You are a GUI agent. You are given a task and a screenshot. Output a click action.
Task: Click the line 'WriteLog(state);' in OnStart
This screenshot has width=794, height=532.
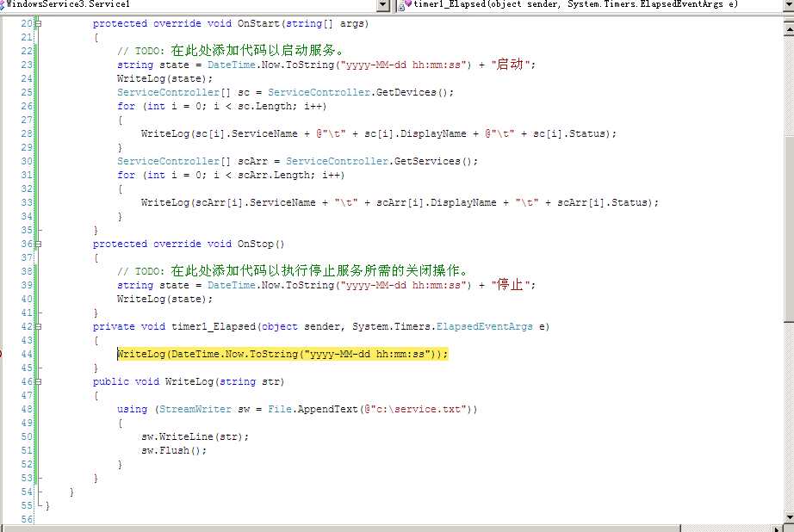pyautogui.click(x=164, y=78)
